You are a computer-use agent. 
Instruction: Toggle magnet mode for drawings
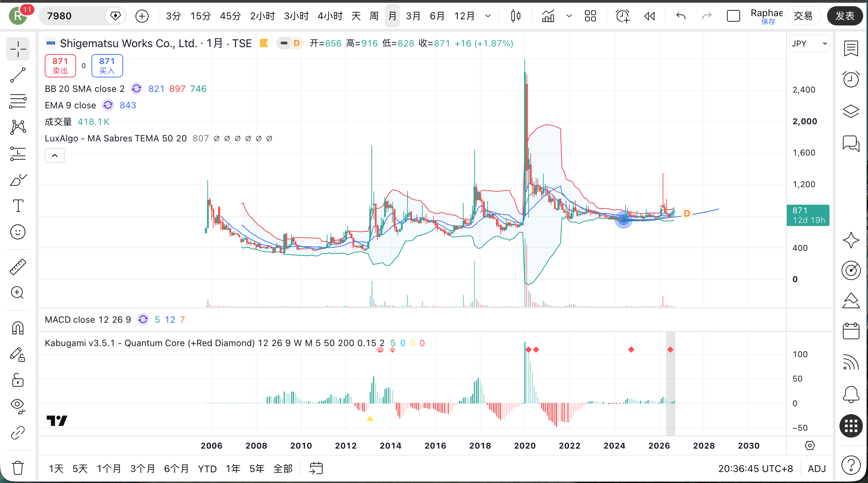click(x=18, y=328)
